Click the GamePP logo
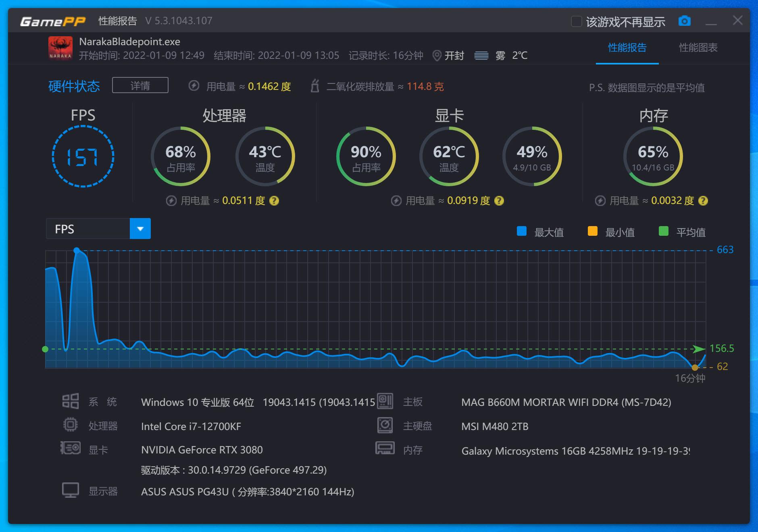 pos(53,21)
